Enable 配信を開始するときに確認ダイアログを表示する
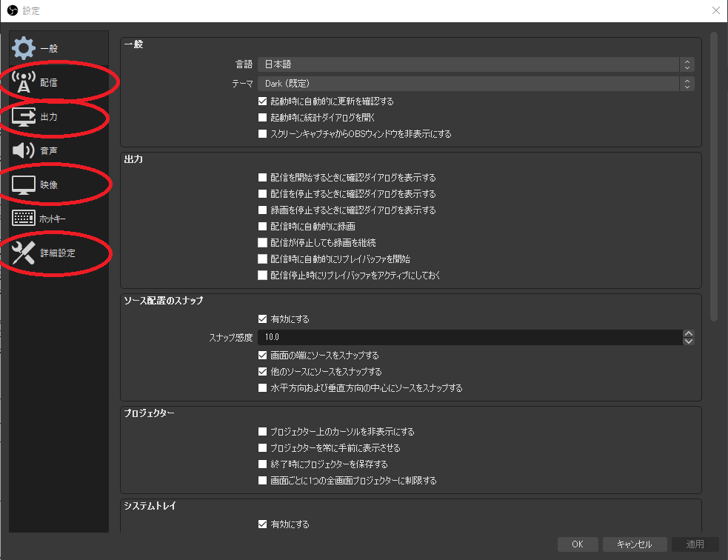The height and width of the screenshot is (560, 728). click(262, 177)
